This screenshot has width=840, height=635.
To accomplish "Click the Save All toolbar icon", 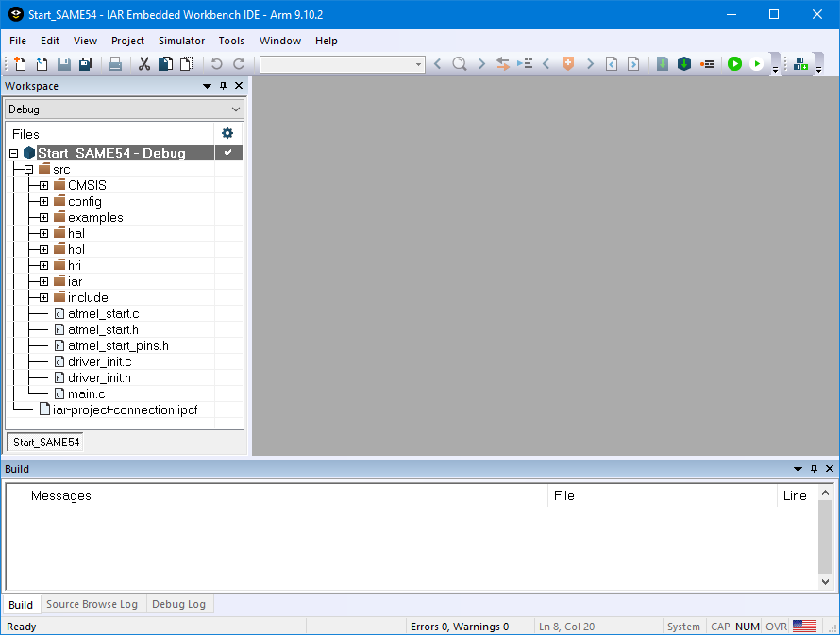I will coord(86,64).
